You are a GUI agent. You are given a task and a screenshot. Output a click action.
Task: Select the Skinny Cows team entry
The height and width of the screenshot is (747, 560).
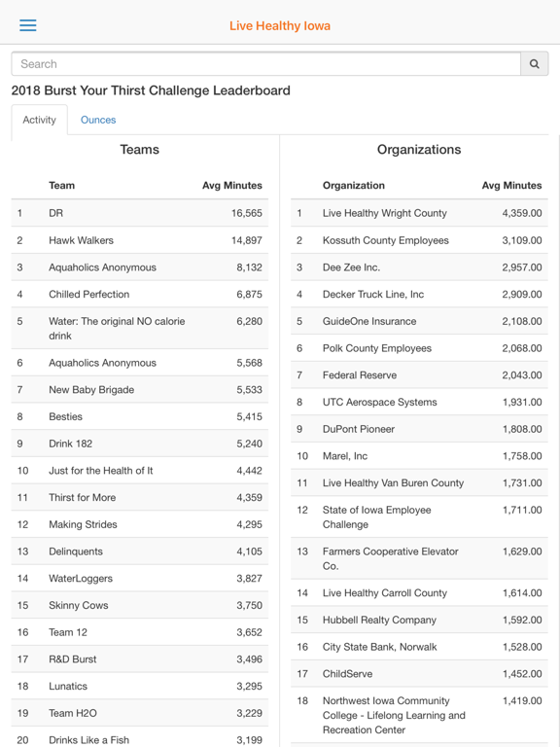[x=140, y=605]
